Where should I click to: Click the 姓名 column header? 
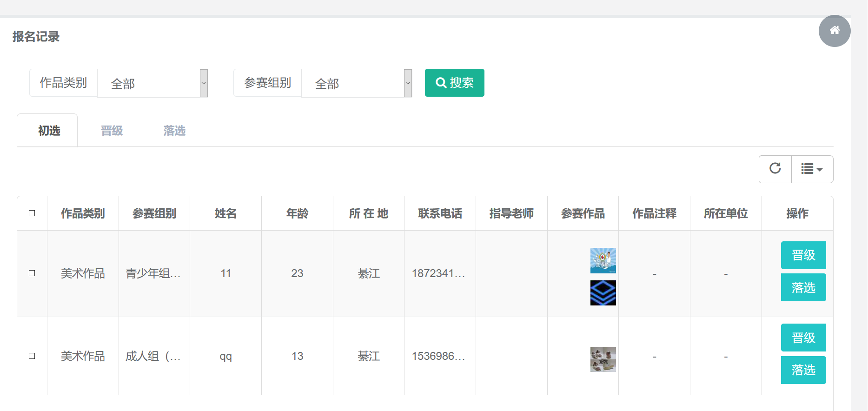tap(225, 213)
